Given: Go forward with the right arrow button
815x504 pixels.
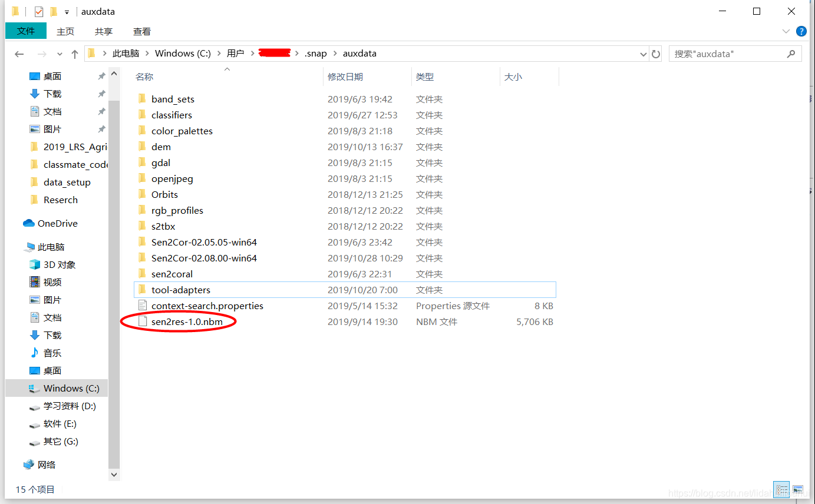Looking at the screenshot, I should point(42,54).
